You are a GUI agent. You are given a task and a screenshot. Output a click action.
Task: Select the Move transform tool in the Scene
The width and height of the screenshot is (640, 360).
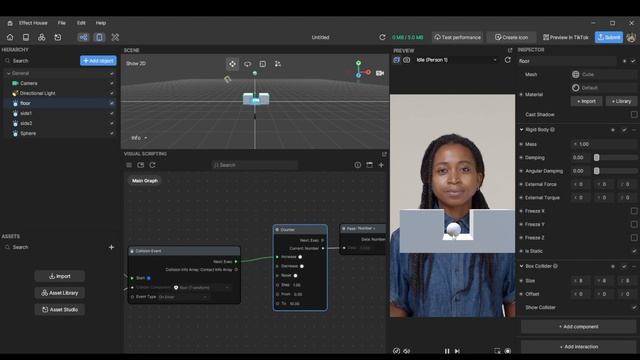[232, 64]
